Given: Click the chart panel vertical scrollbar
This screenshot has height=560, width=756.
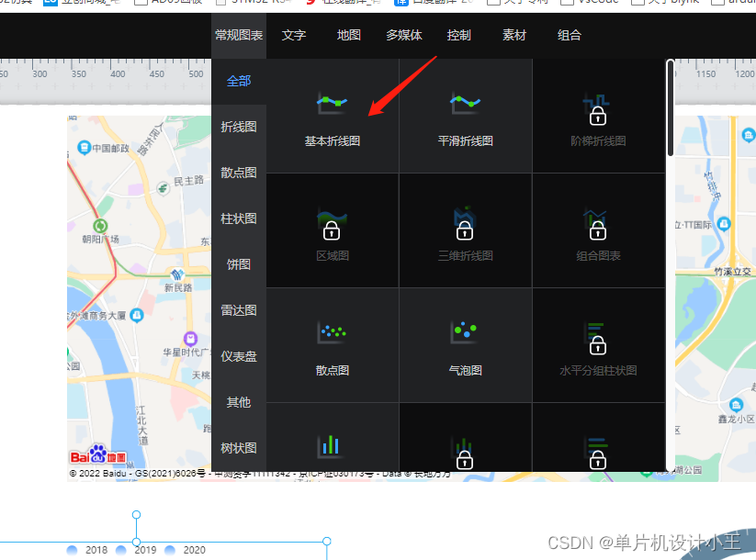Looking at the screenshot, I should 671,108.
